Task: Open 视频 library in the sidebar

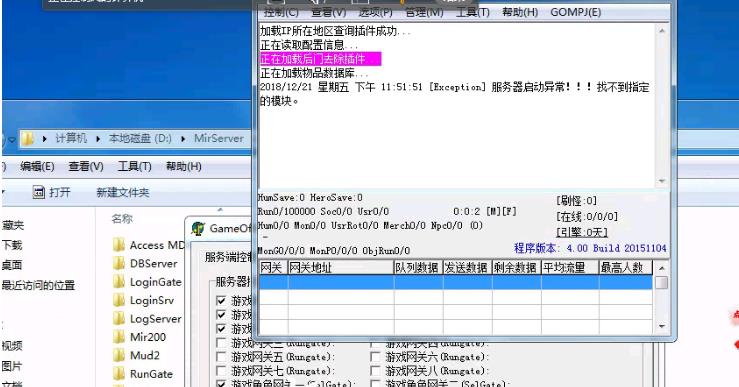Action: pyautogui.click(x=12, y=346)
